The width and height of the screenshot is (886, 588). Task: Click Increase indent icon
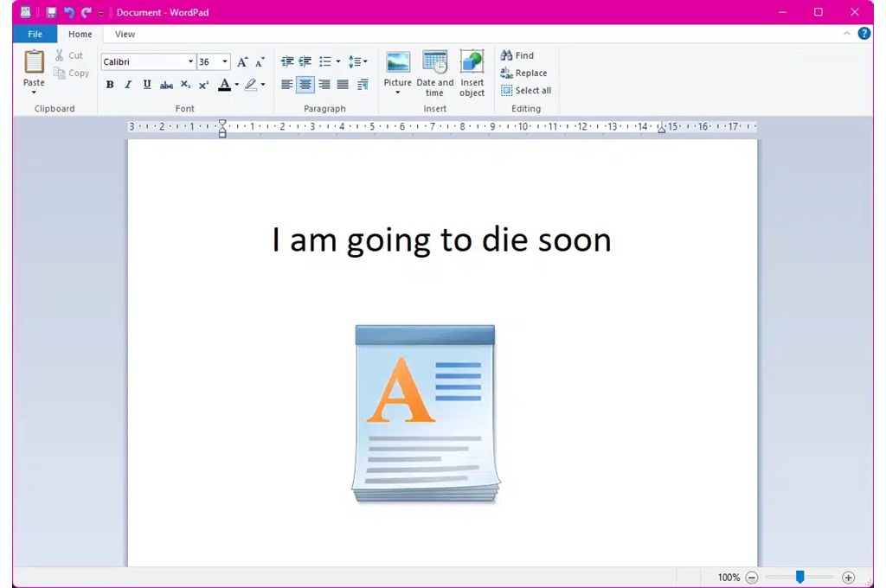click(305, 61)
